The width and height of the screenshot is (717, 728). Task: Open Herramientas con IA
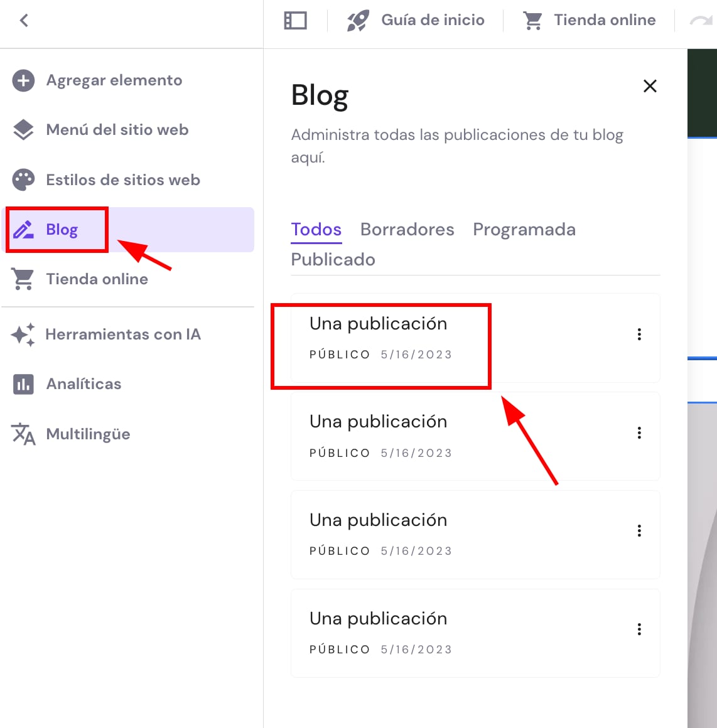[x=122, y=335]
